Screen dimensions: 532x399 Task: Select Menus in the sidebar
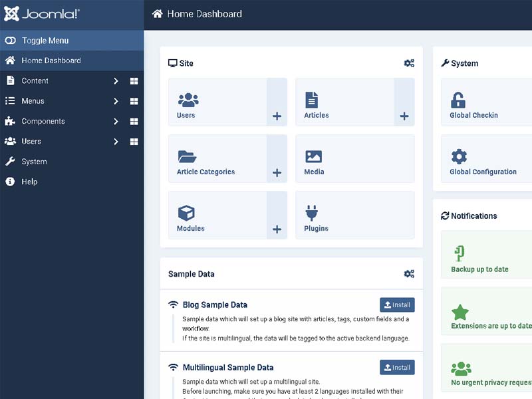(33, 101)
